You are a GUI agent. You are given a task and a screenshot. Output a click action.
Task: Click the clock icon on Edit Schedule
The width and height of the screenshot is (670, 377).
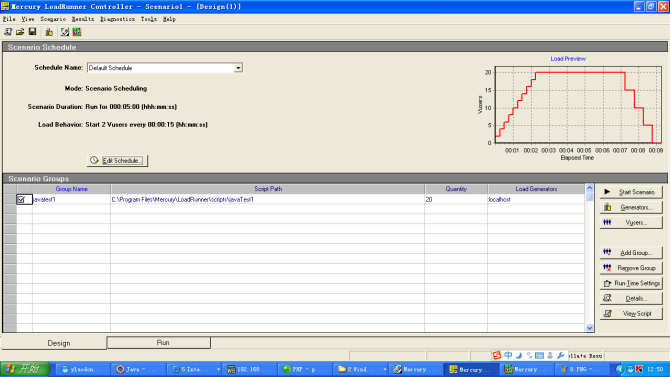click(x=94, y=160)
